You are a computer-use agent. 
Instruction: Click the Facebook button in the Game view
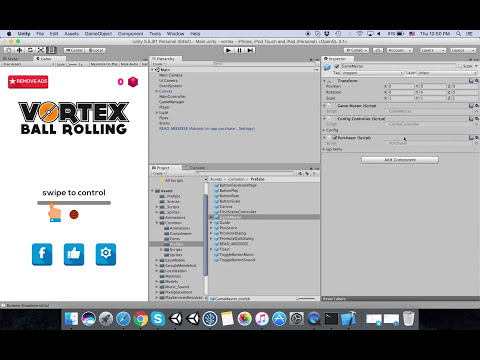pos(42,254)
